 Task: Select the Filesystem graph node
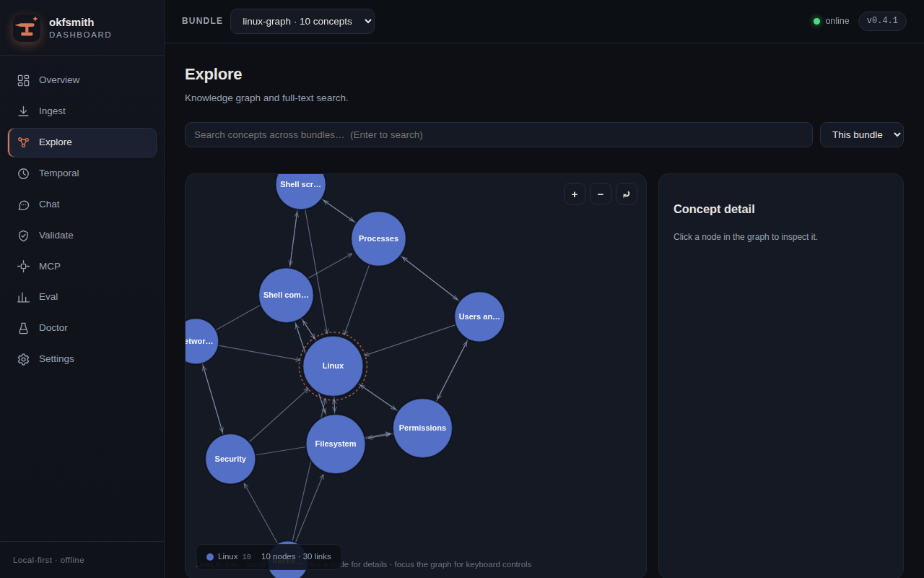point(336,444)
